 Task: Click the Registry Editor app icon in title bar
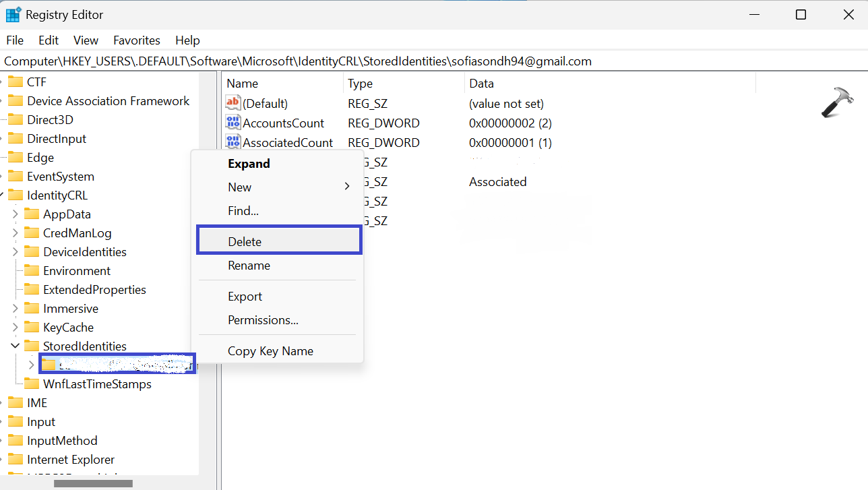(x=13, y=14)
